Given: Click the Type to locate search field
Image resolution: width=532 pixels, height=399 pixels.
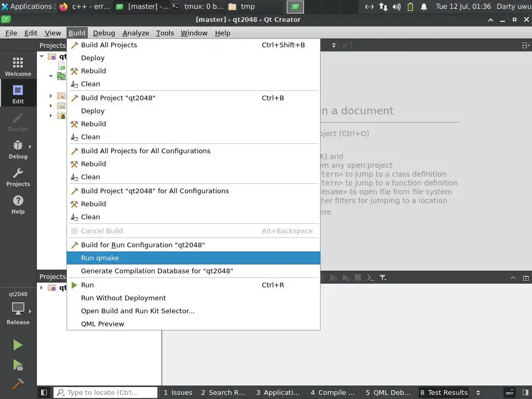Looking at the screenshot, I should (x=105, y=393).
